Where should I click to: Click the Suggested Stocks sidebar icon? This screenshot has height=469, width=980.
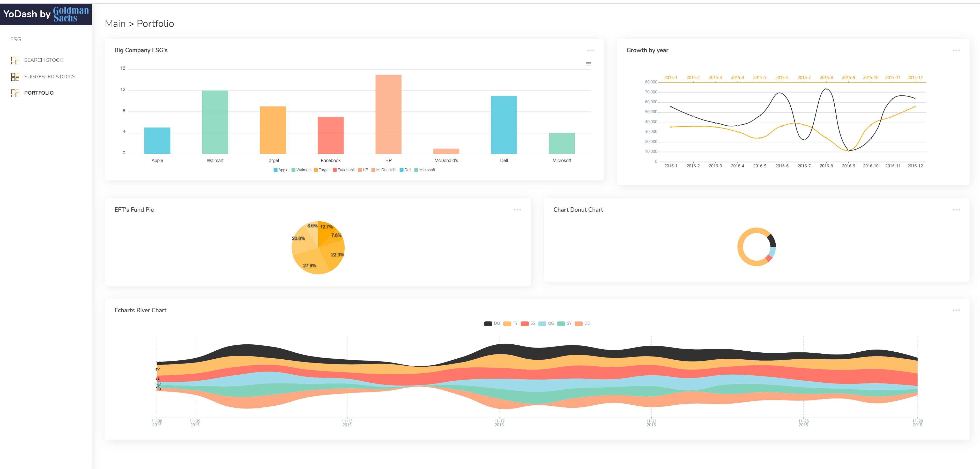click(15, 77)
